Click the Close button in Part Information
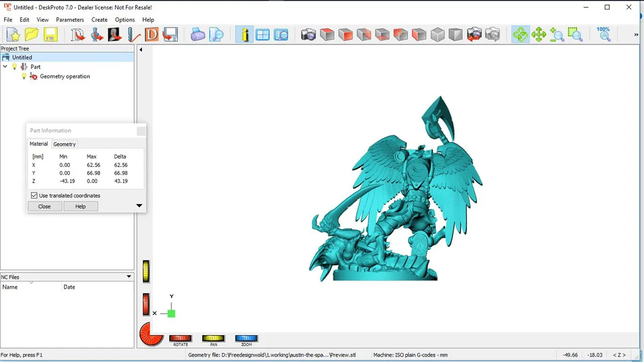 coord(44,206)
